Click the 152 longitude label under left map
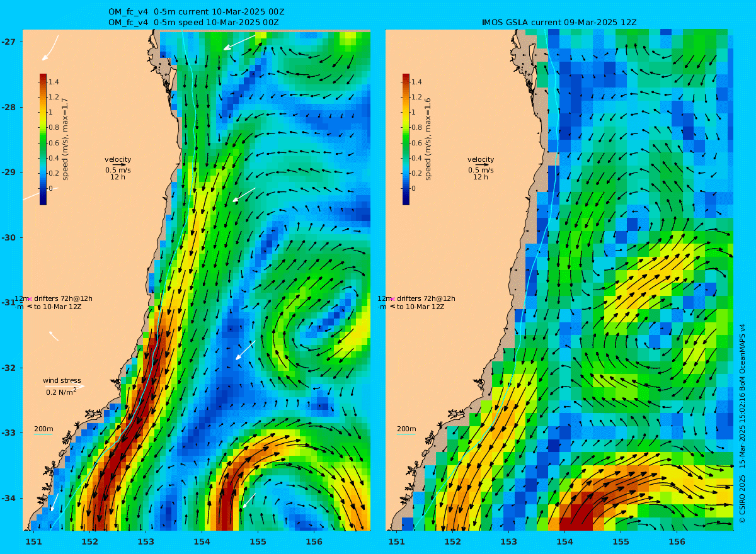This screenshot has width=756, height=554. pos(89,541)
